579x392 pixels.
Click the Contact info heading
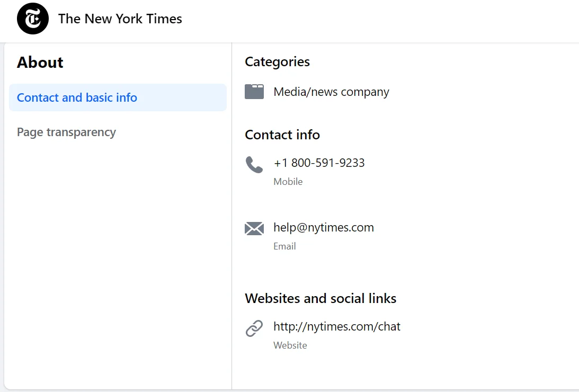click(282, 135)
